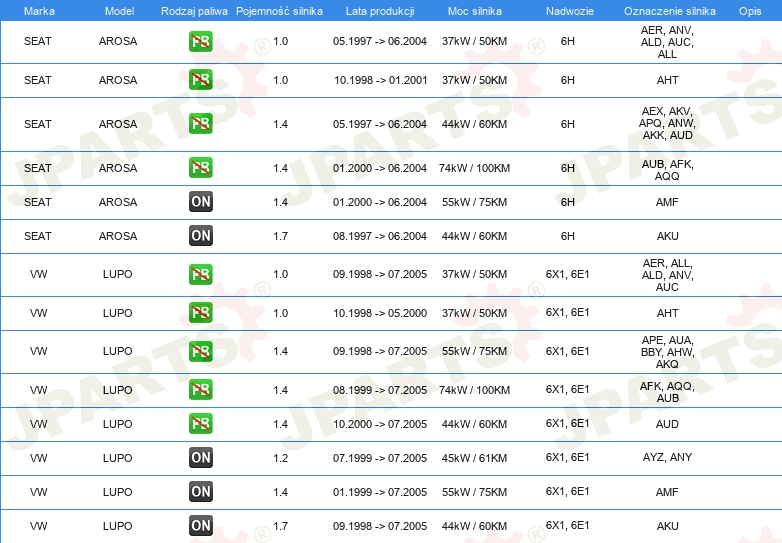Click the engine code cell AER, ALL, ALD
Viewport: 782px width, 543px height.
(x=667, y=275)
